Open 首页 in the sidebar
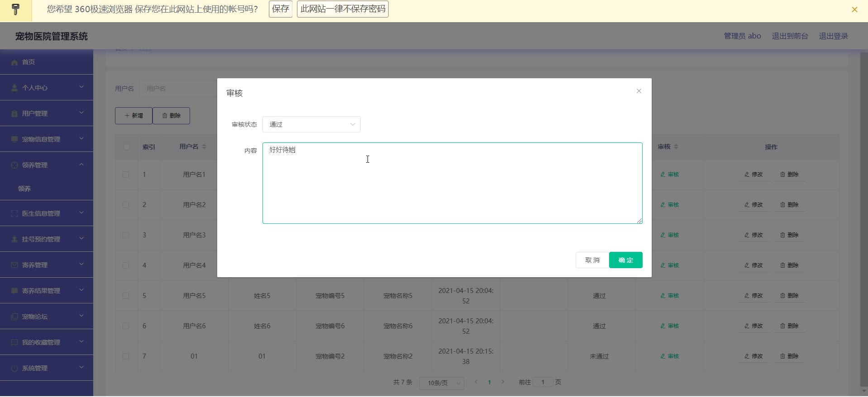Screen dimensions: 868x397 pos(47,62)
